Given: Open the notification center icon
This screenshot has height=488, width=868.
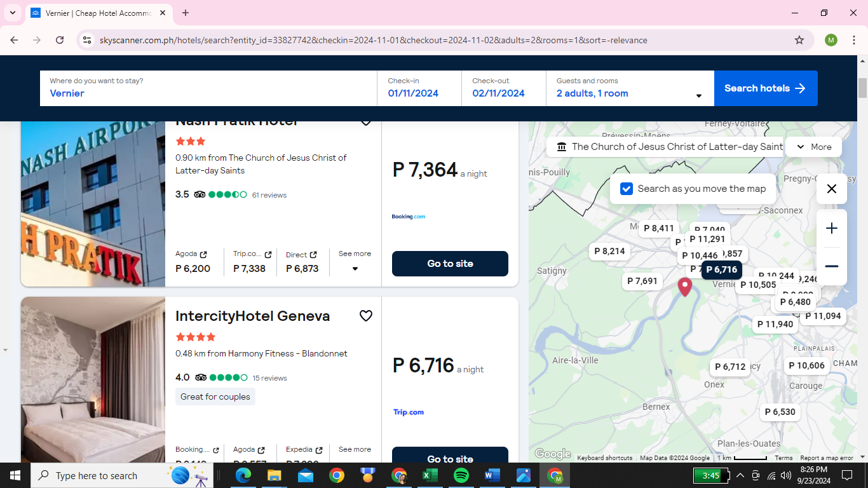Looking at the screenshot, I should tap(846, 475).
